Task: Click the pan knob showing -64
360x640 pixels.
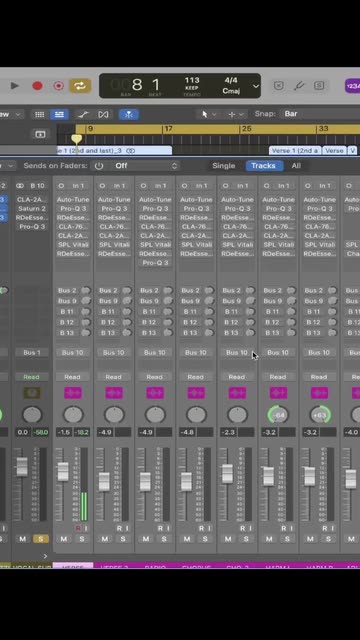Action: pos(278,415)
